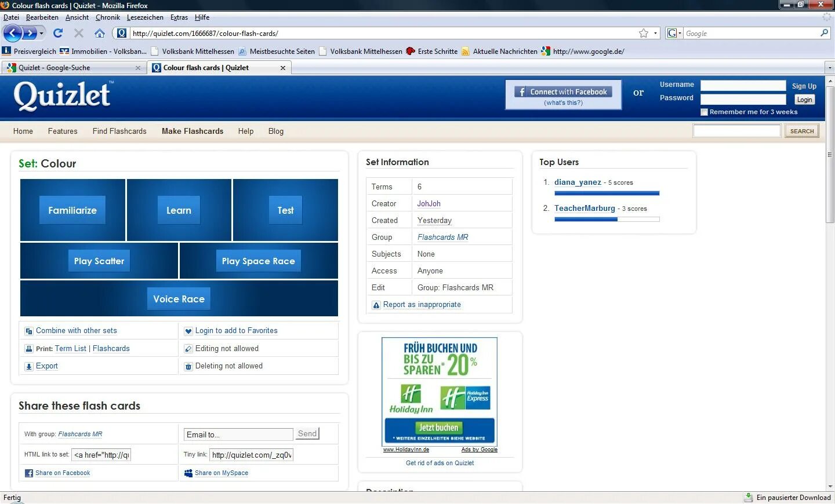Viewport: 835px width, 504px height.
Task: Open the browser Home icon
Action: point(100,33)
